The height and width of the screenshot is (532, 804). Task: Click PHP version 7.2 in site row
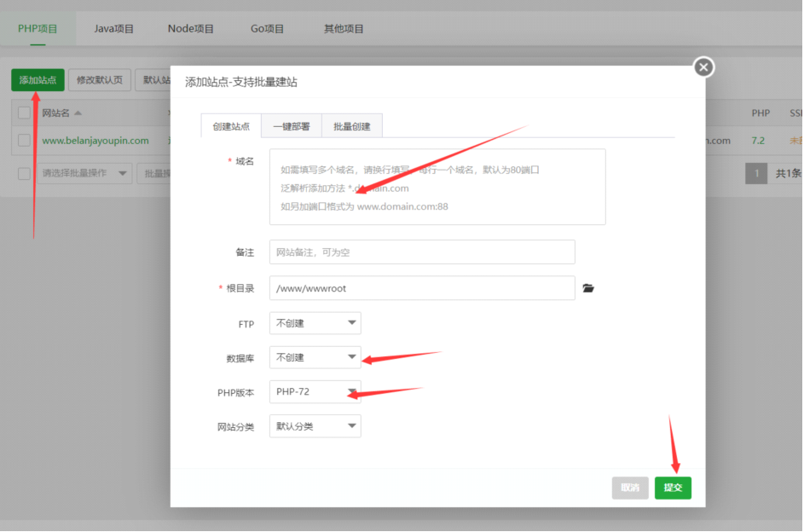coord(758,141)
